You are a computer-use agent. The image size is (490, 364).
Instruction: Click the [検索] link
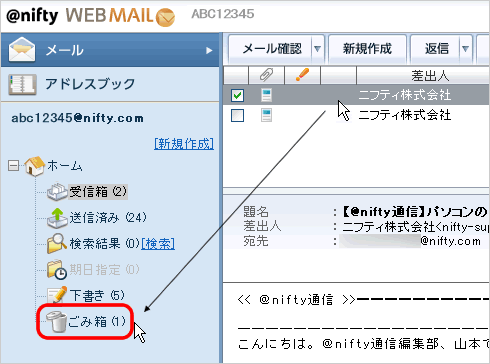[158, 244]
